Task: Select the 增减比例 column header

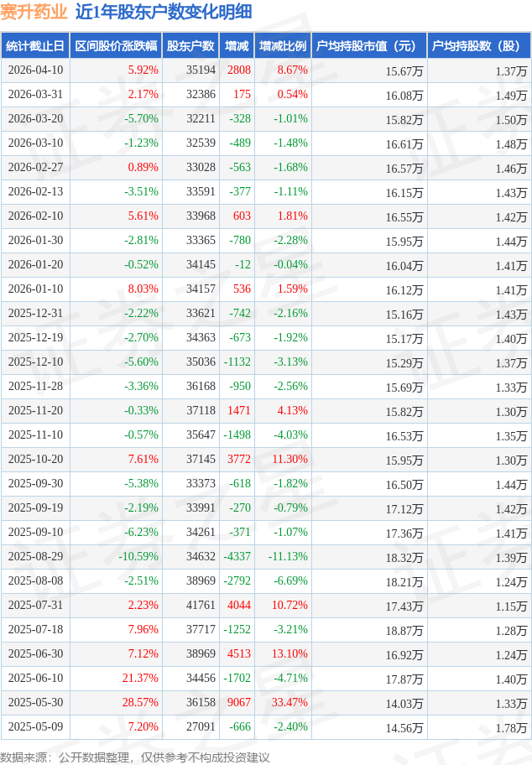Action: tap(283, 46)
